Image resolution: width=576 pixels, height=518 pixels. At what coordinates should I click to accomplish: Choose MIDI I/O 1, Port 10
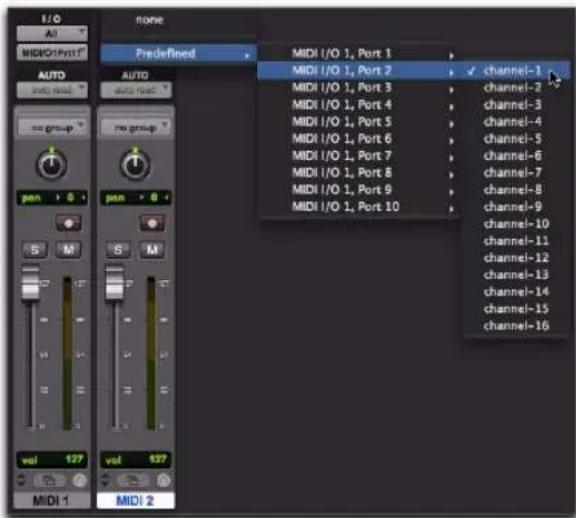(358, 207)
